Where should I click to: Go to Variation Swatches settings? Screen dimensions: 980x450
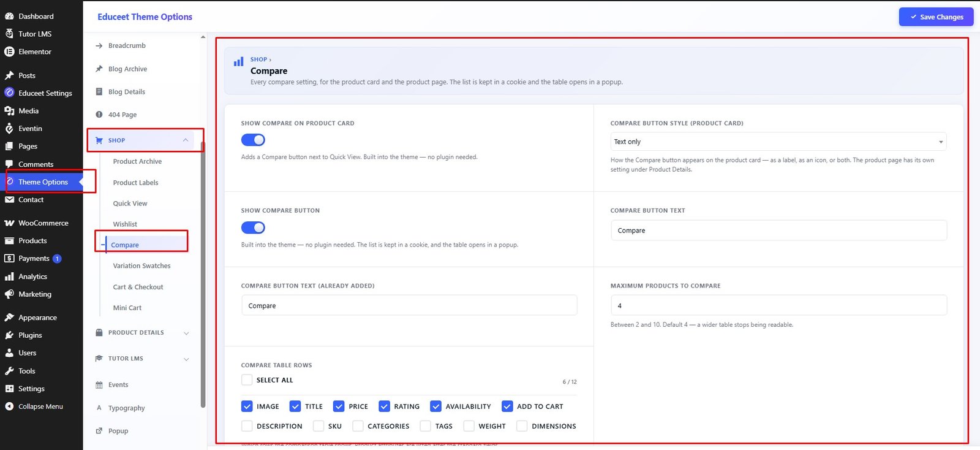141,266
